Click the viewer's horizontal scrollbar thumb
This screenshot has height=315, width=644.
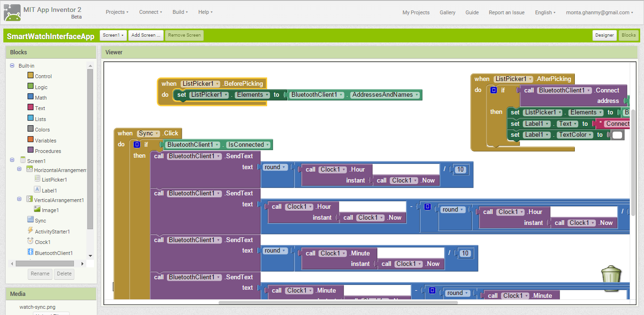click(338, 303)
